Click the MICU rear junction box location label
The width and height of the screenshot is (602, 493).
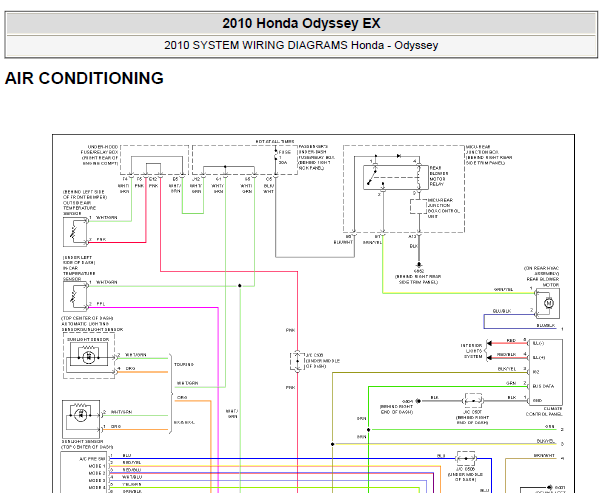click(x=489, y=155)
